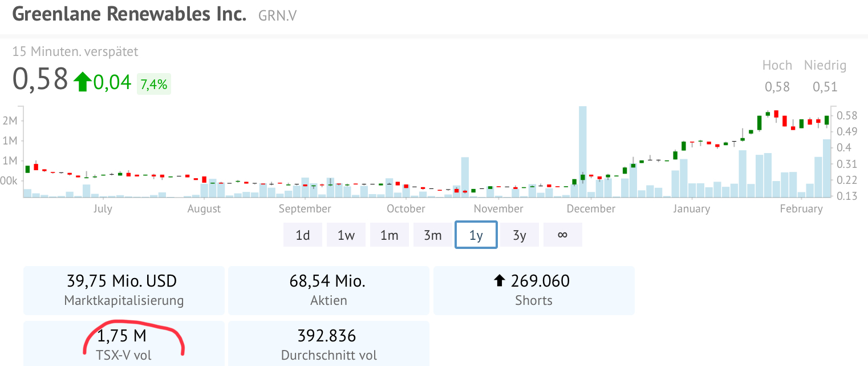Click the Hoch value 0,58
This screenshot has width=868, height=366.
click(777, 87)
